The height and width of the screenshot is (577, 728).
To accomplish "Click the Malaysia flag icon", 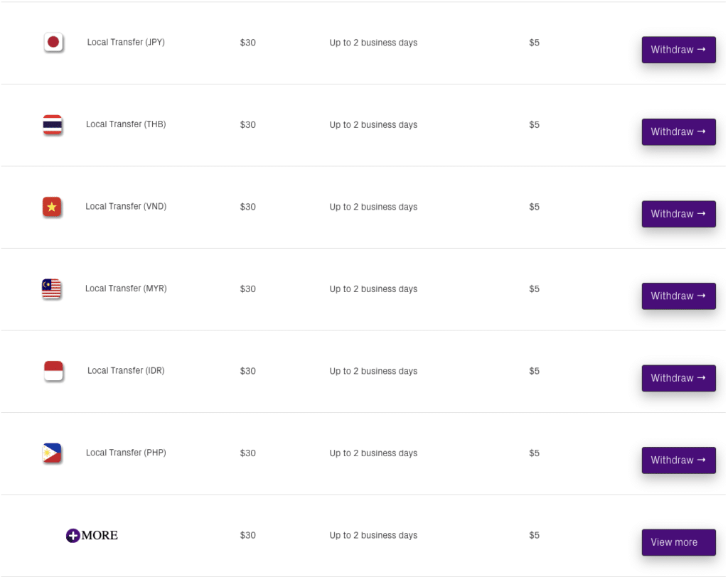I will [51, 288].
